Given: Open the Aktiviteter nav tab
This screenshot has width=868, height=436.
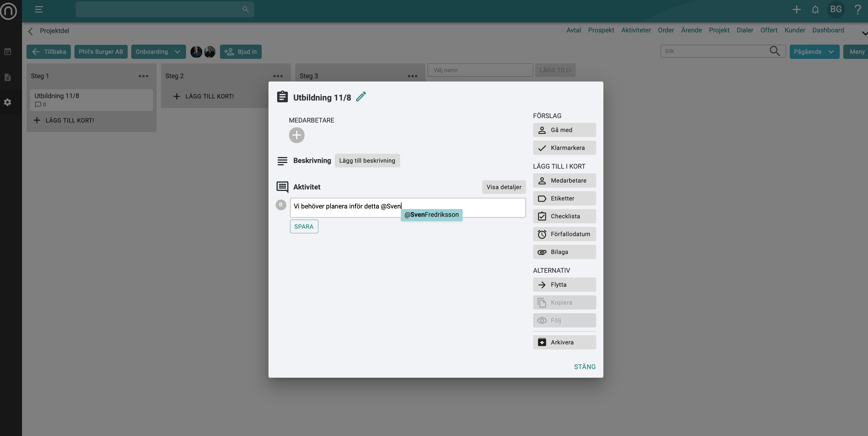Looking at the screenshot, I should coord(636,30).
